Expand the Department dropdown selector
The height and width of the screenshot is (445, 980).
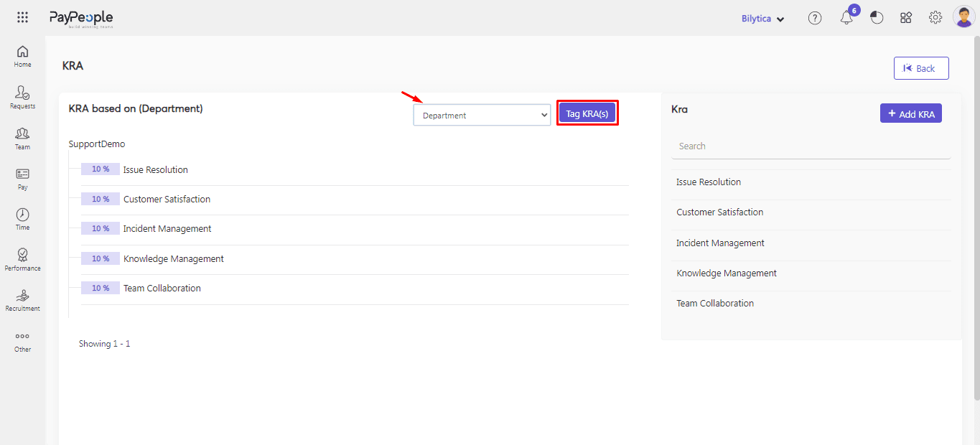pos(482,115)
